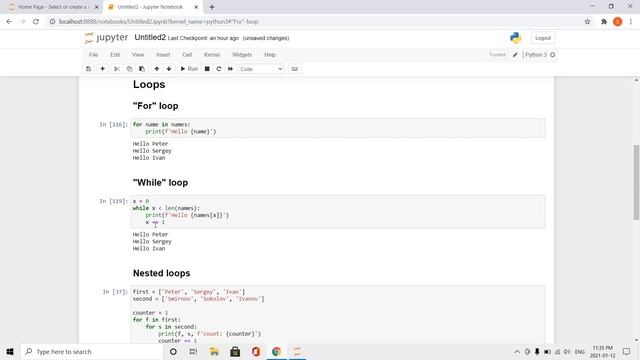
Task: Open the notification center icon
Action: tap(627, 351)
